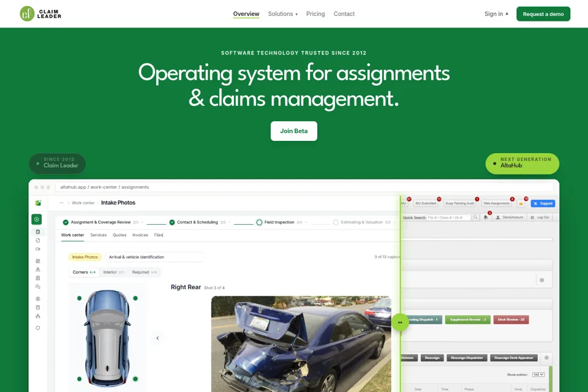Select the Corners 4/4 tab
Image resolution: width=588 pixels, height=392 pixels.
[84, 273]
